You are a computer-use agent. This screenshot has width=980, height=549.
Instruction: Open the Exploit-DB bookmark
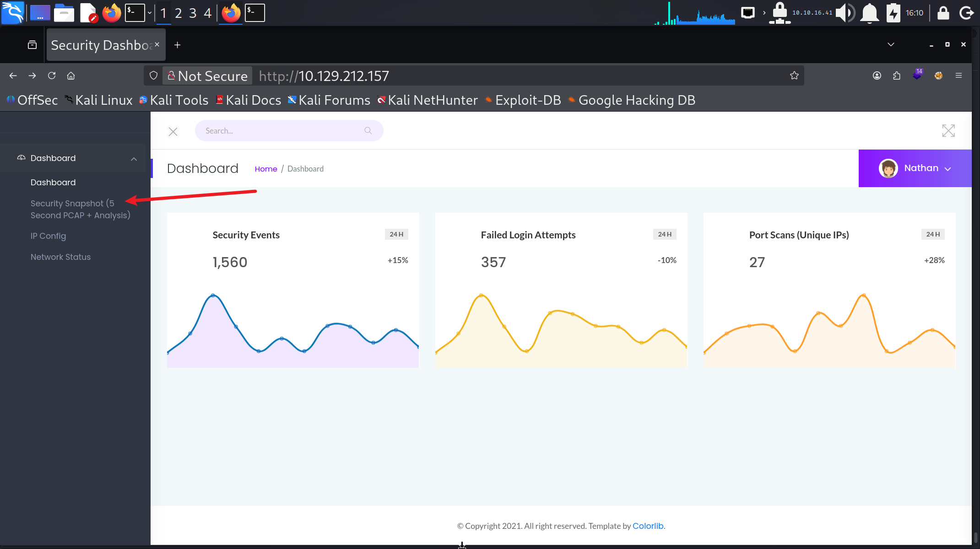[523, 100]
